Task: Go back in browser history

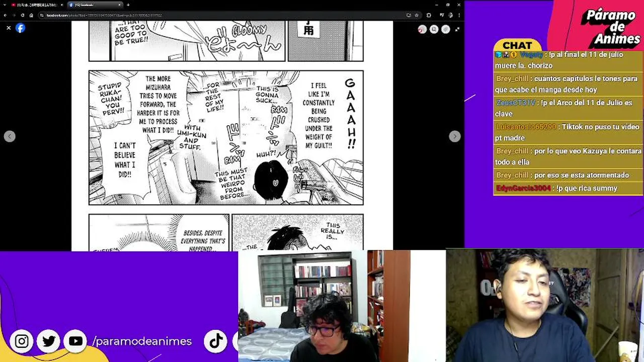Action: click(x=5, y=15)
